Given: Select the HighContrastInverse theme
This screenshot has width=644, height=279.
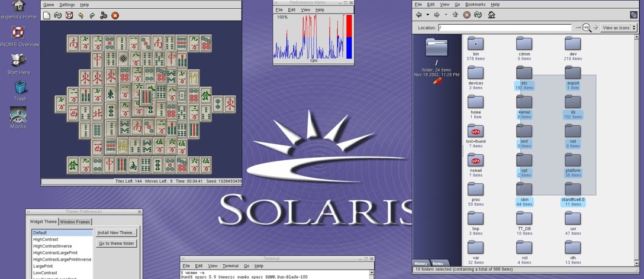Looking at the screenshot, I should pyautogui.click(x=62, y=246).
